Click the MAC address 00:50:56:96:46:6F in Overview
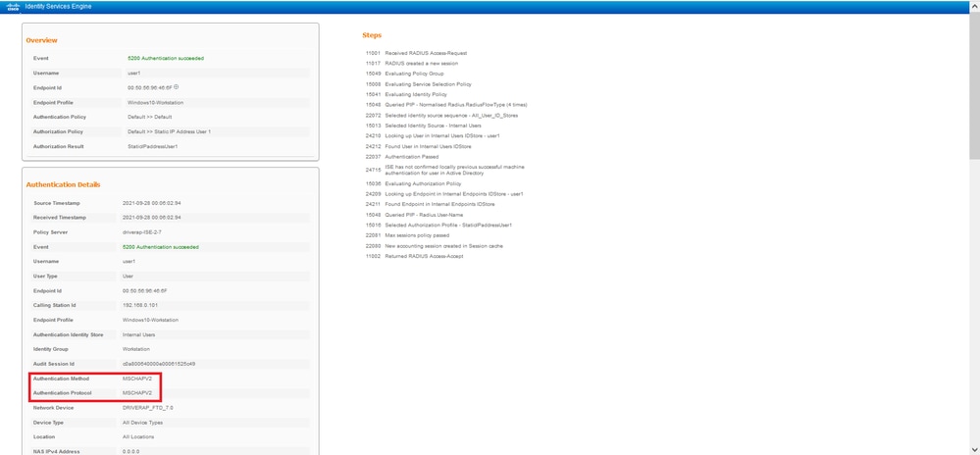980x455 pixels. click(x=150, y=87)
